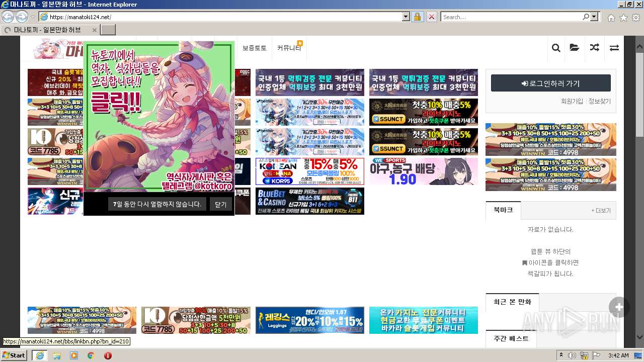Open the 보증토토 menu item
The height and width of the screenshot is (362, 644).
coord(254,48)
